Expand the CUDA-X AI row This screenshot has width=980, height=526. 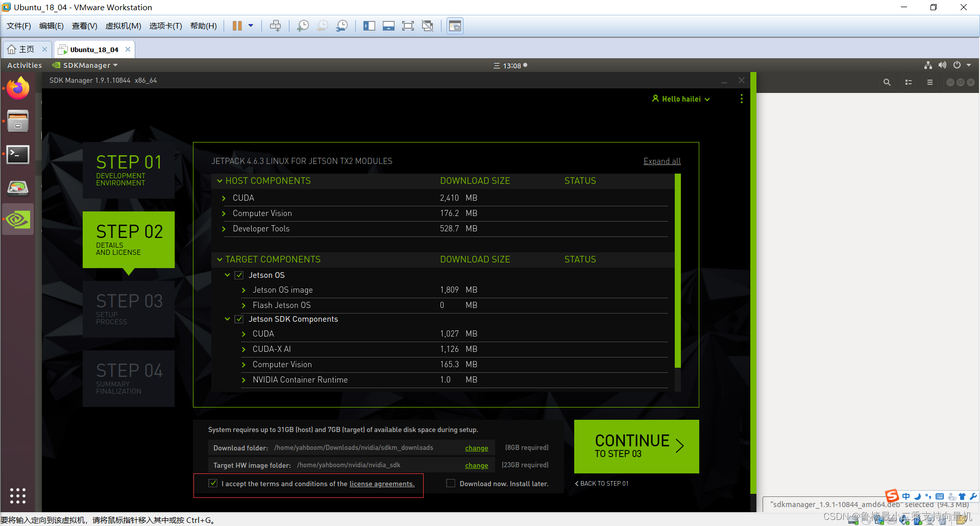pyautogui.click(x=243, y=349)
